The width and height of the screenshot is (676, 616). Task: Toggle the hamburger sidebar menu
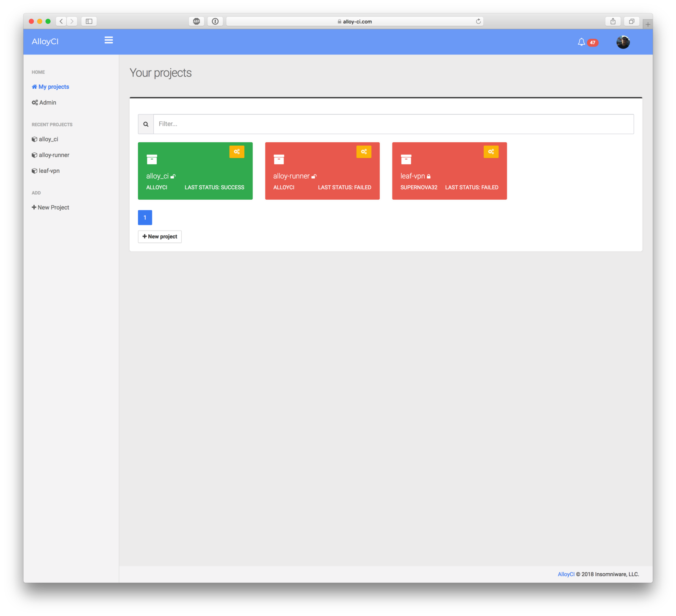point(109,40)
